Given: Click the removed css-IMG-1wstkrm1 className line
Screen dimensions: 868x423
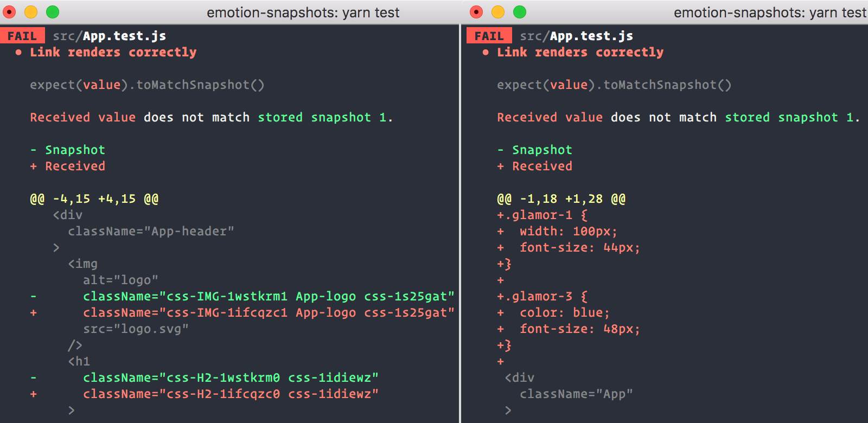Looking at the screenshot, I should coord(242,297).
